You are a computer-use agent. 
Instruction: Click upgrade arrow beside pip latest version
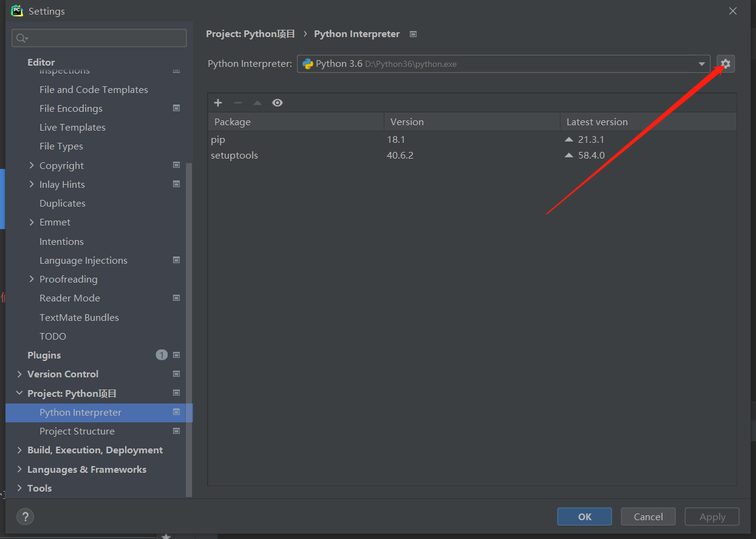coord(569,139)
